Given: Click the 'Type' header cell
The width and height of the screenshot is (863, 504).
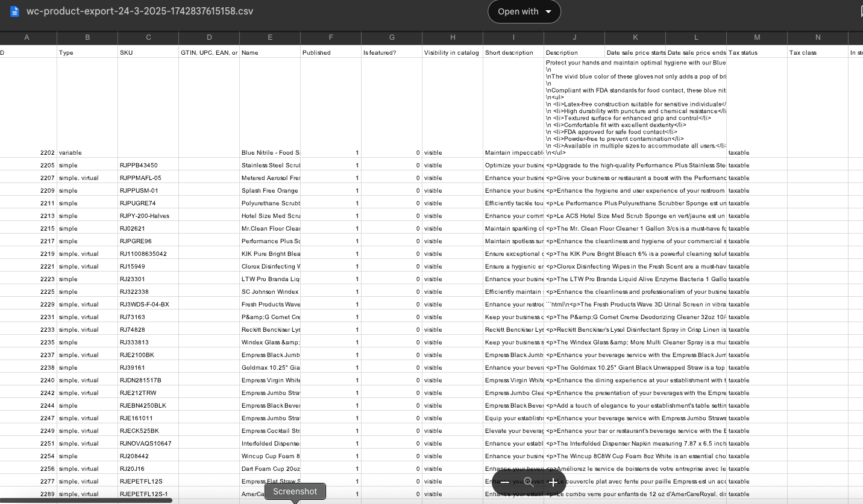Looking at the screenshot, I should 87,52.
